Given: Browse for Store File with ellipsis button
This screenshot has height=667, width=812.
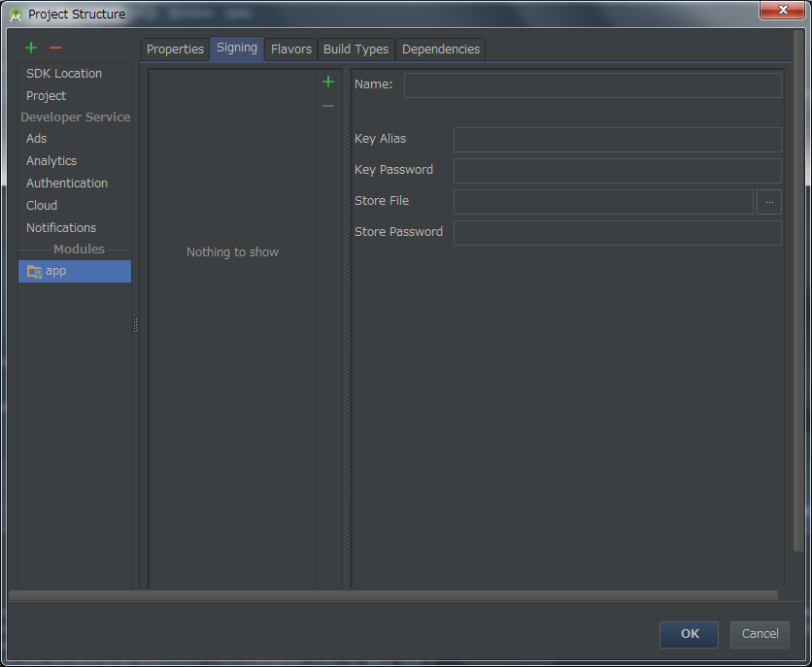Looking at the screenshot, I should pos(769,201).
